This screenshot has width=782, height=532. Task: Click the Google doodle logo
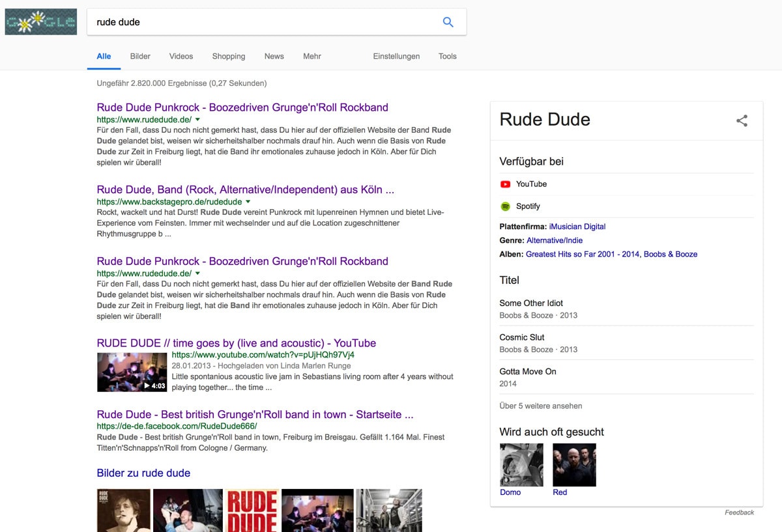[x=41, y=21]
